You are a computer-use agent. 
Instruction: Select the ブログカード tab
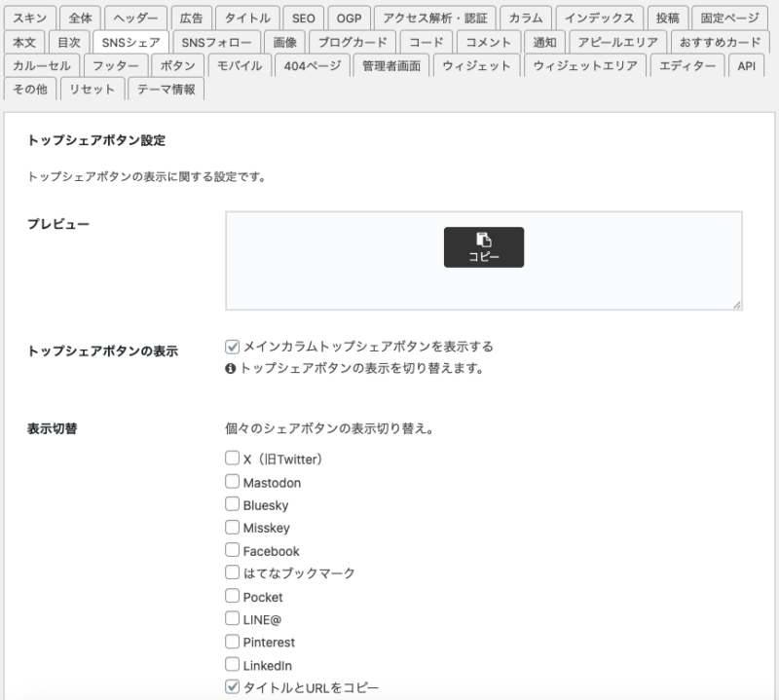click(x=352, y=42)
